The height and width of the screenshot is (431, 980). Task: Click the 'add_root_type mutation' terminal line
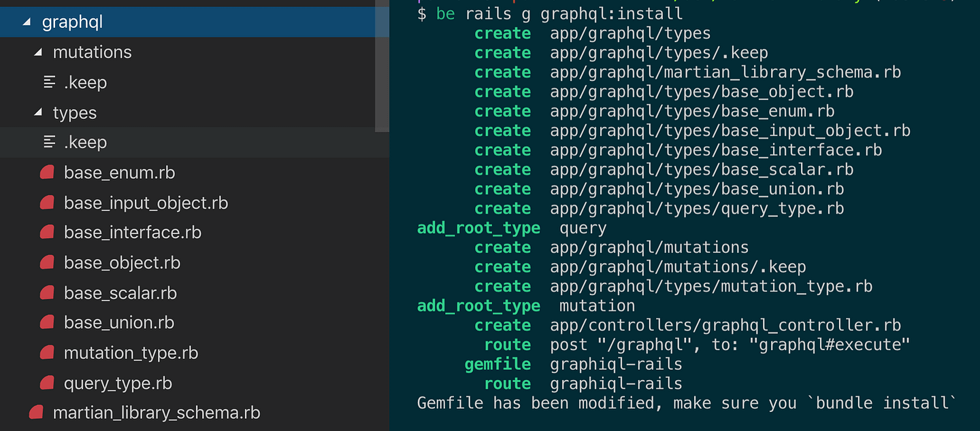526,306
